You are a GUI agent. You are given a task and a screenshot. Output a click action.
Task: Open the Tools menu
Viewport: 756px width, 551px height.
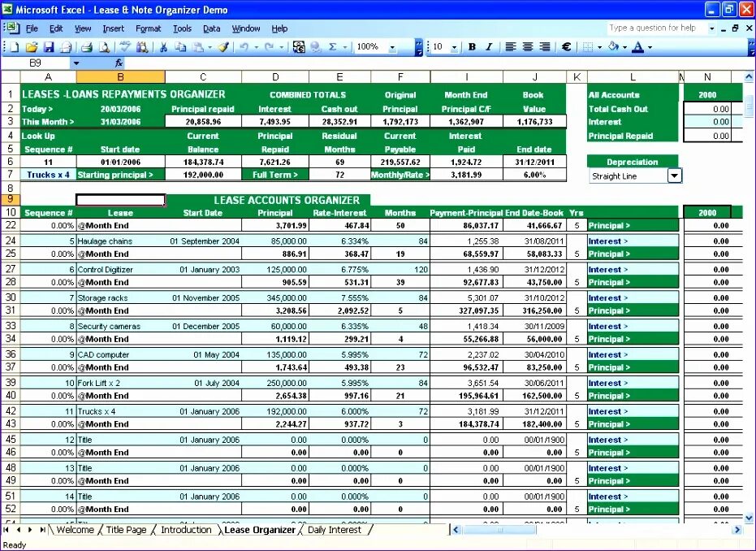182,28
